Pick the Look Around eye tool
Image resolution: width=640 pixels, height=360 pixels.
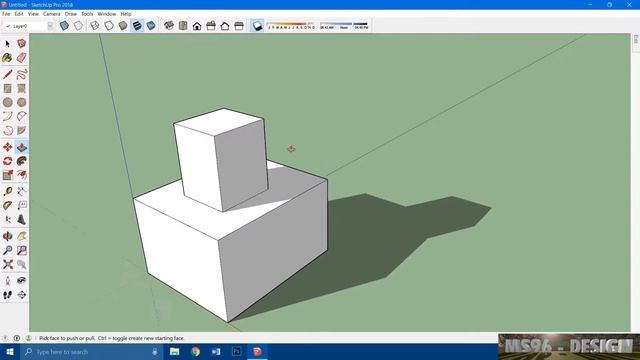[22, 280]
